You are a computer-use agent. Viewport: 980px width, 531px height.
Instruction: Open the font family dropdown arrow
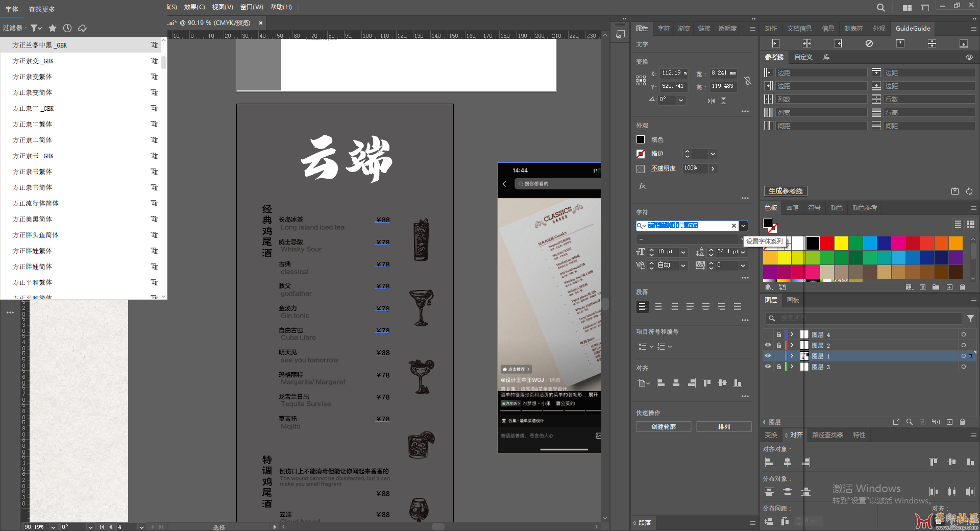tap(744, 226)
